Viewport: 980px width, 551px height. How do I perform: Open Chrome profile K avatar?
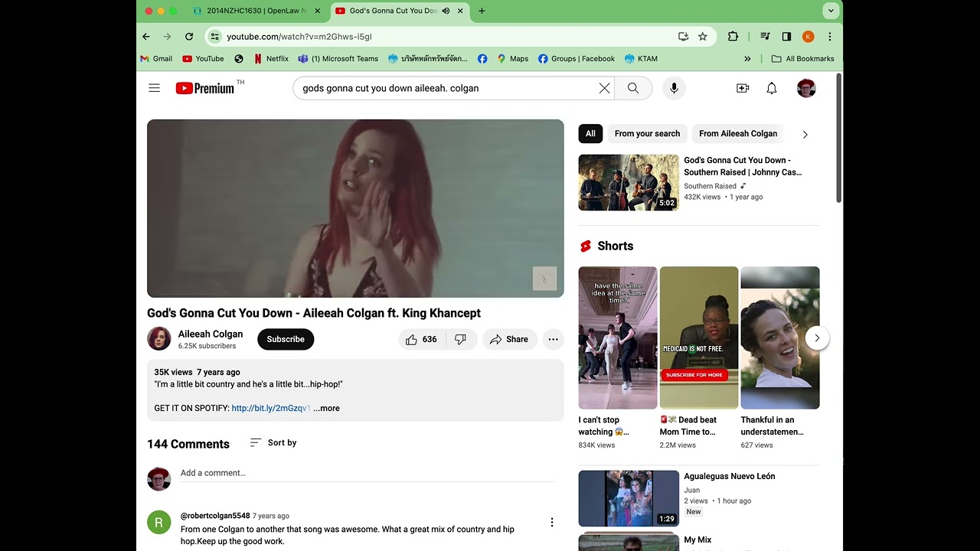point(808,36)
